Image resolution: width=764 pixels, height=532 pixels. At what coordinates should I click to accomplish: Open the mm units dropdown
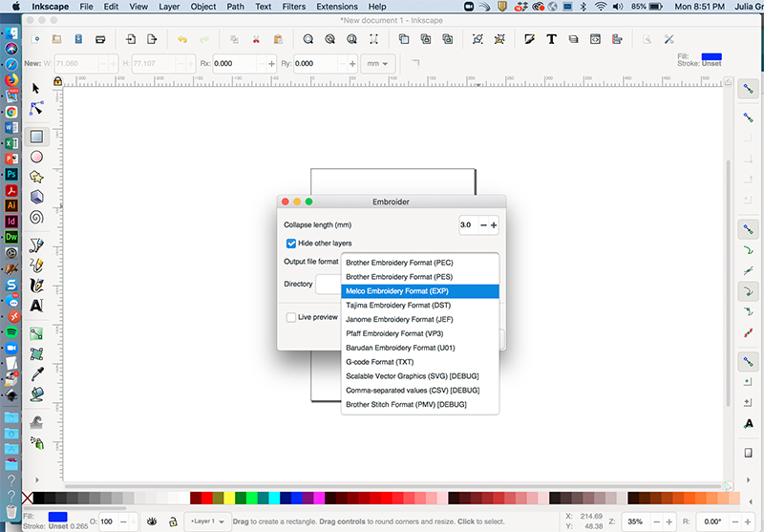click(x=377, y=63)
